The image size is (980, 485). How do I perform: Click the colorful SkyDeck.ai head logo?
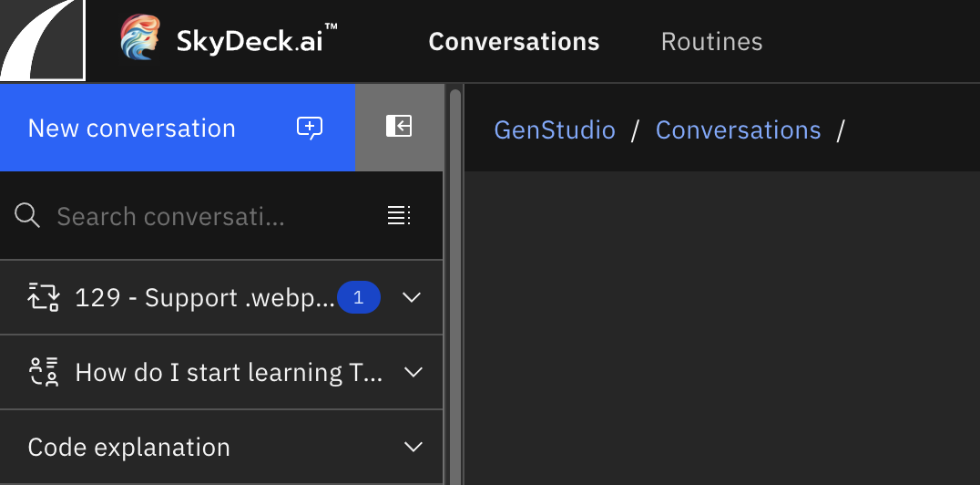coord(141,38)
